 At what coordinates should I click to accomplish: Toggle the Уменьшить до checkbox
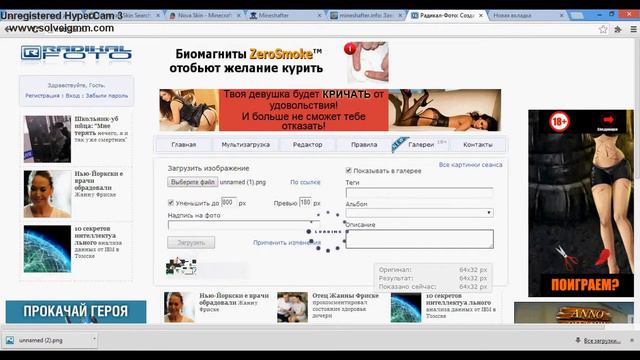tap(171, 202)
